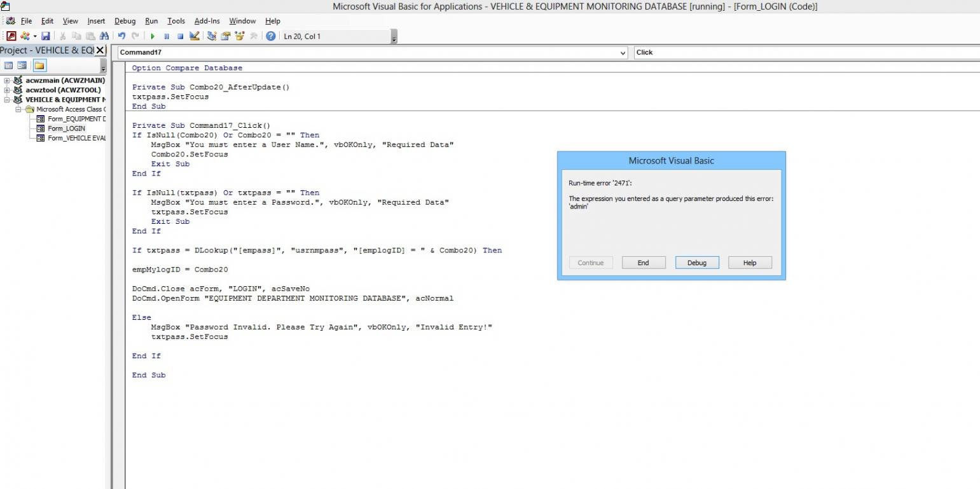Click the Paste toolbar icon
Viewport: 980px width, 489px height.
click(90, 36)
